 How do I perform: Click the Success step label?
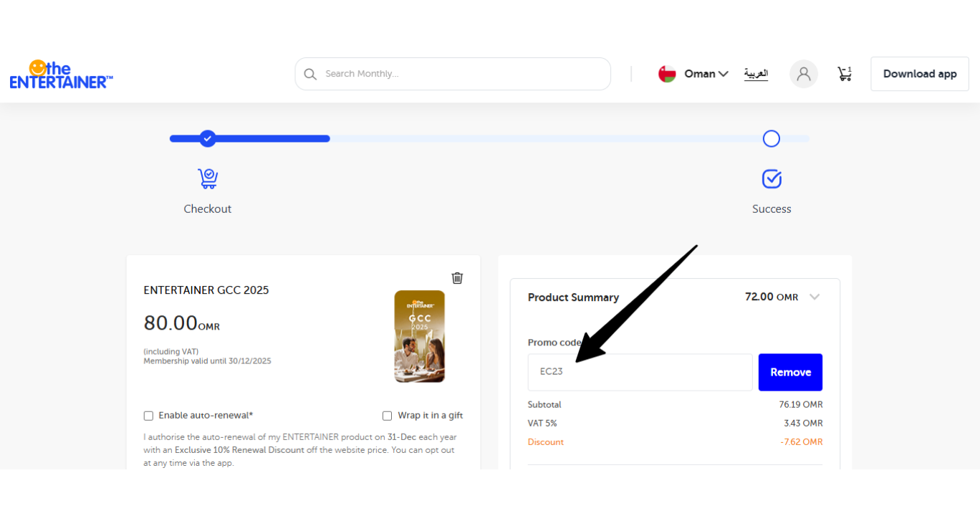[772, 209]
